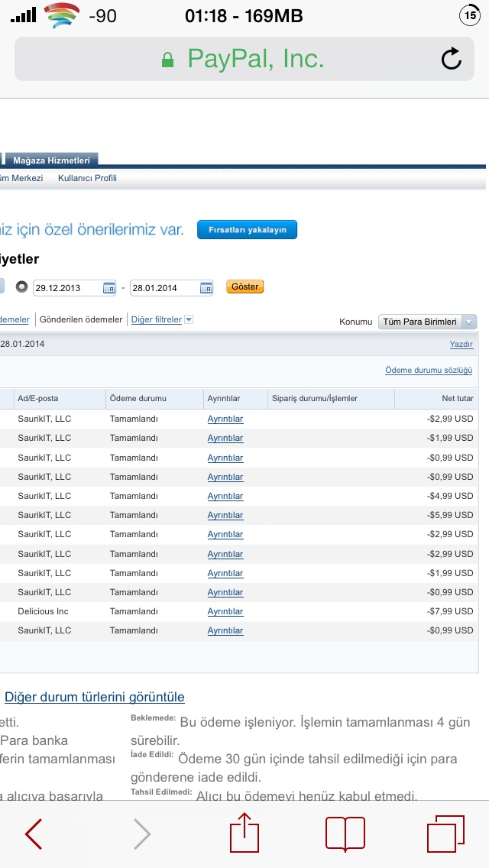Click the -$7,99 USD amount cell

450,611
